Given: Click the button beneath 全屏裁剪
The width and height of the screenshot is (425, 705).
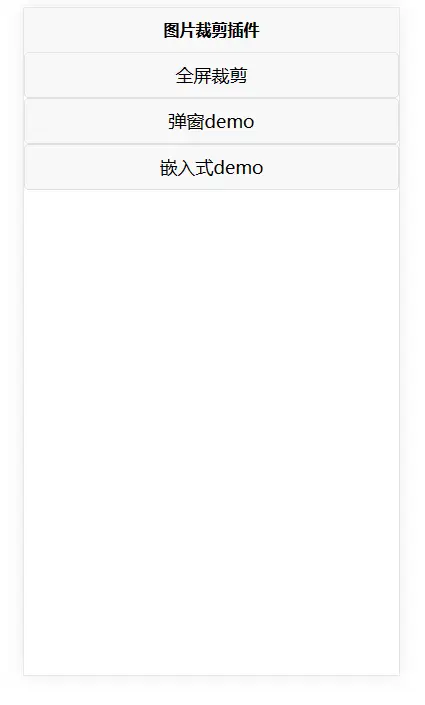Looking at the screenshot, I should click(211, 121).
